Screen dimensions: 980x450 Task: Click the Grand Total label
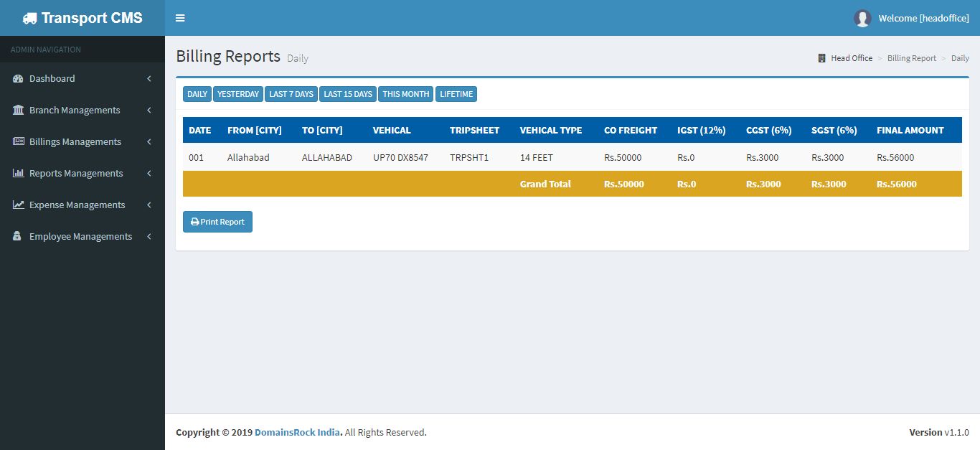pos(545,184)
